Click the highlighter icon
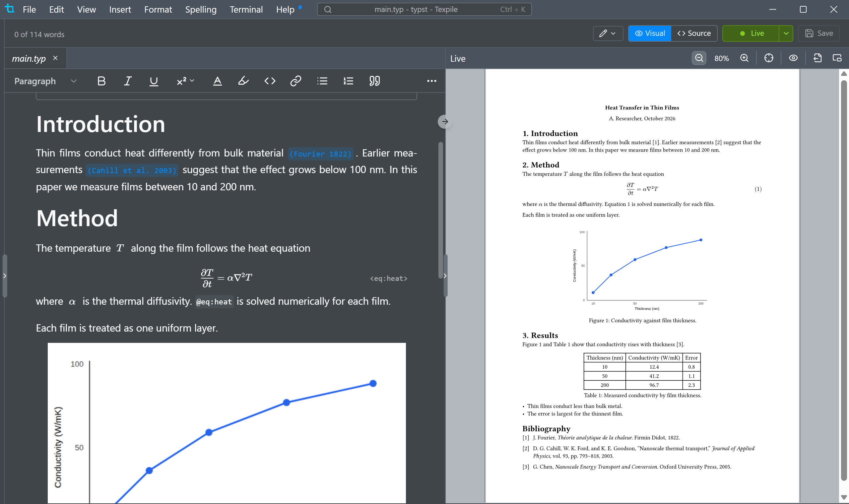Screen dimensions: 849x504 coord(243,81)
